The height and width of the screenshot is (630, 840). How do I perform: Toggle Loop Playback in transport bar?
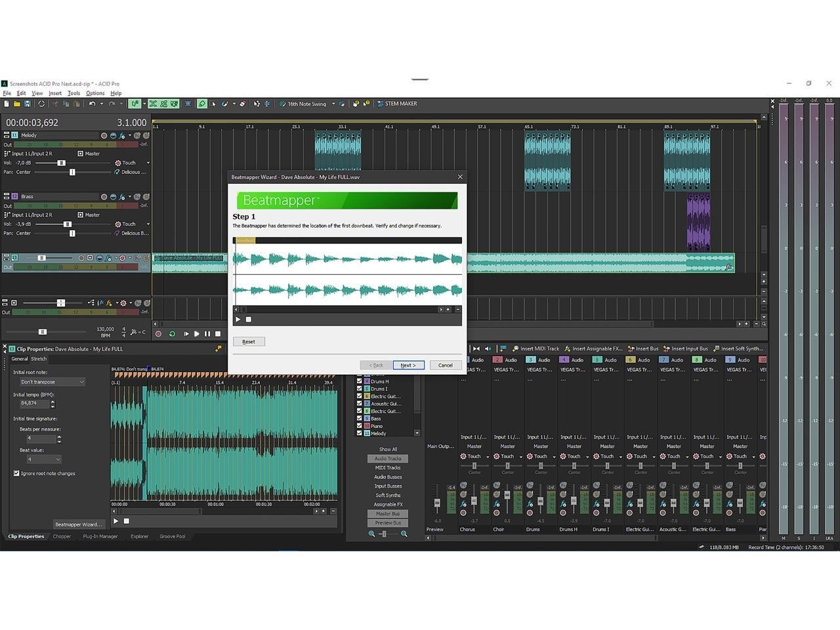click(172, 334)
